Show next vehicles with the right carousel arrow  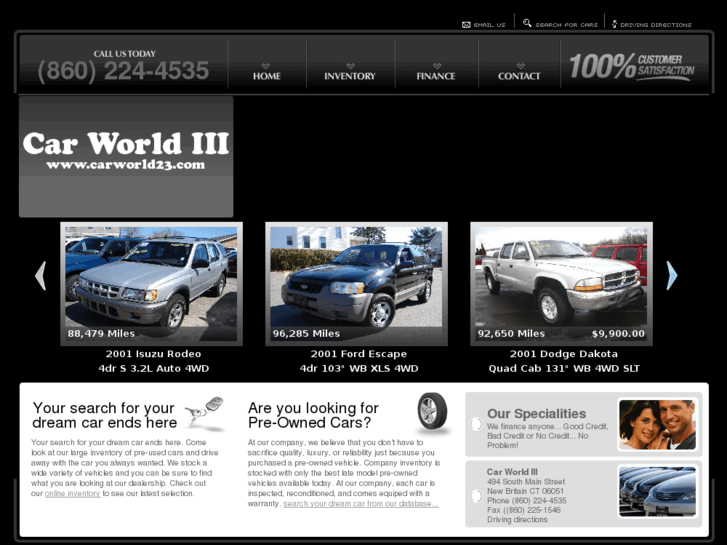click(672, 276)
